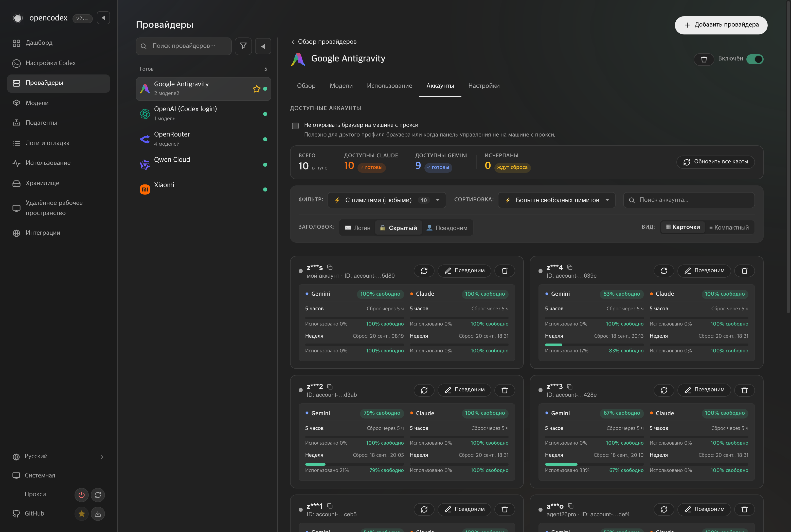Refresh quota for account z***2
791x532 pixels.
click(424, 390)
